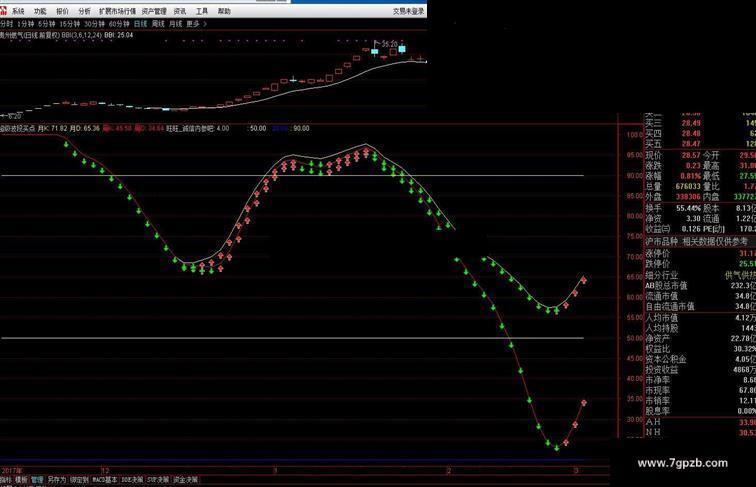This screenshot has height=487, width=756.
Task: Click the 投资收益 row
Action: tap(701, 369)
